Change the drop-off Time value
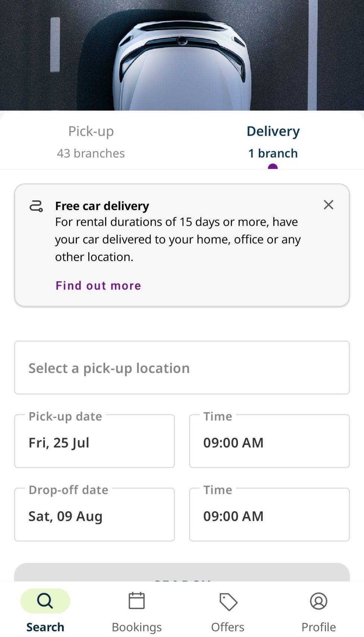The image size is (364, 637). 269,515
